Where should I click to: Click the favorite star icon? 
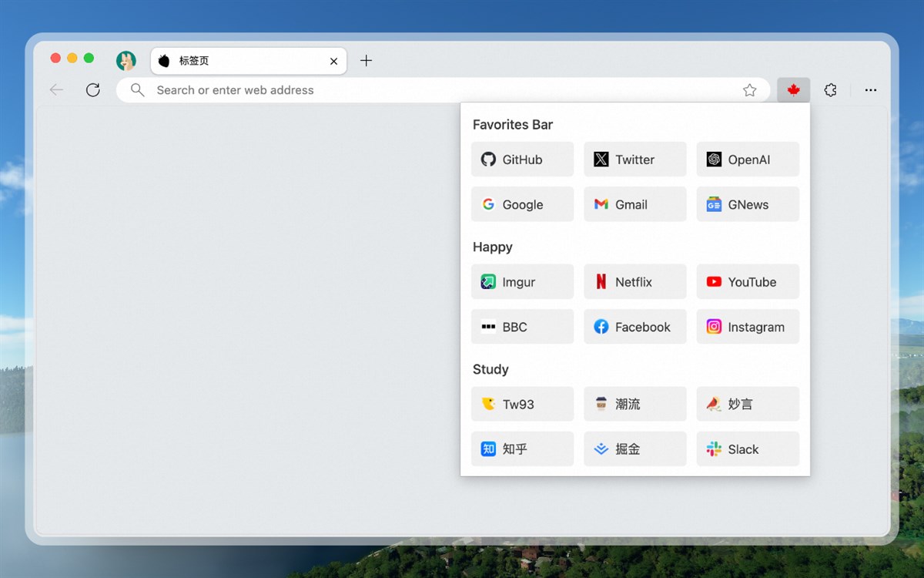point(750,90)
